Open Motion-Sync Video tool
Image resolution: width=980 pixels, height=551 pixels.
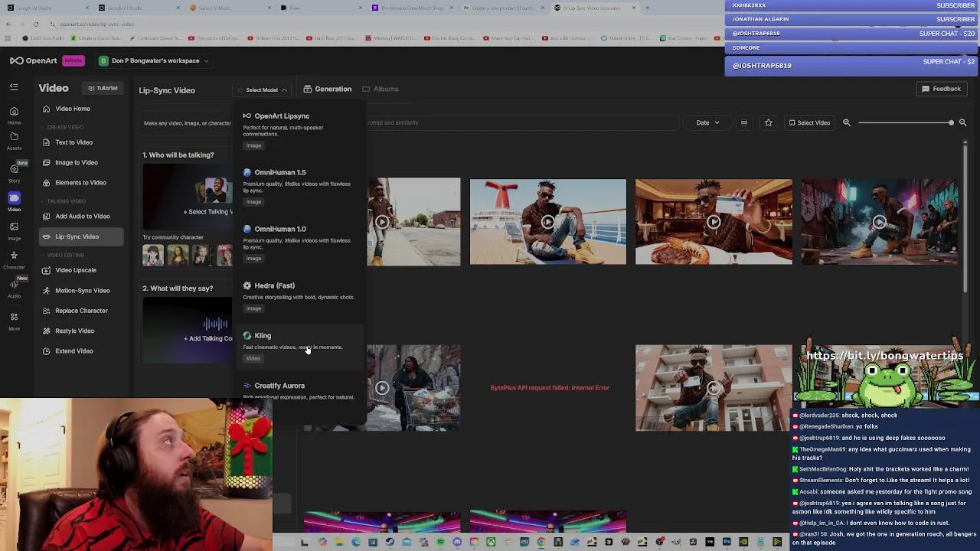coord(81,291)
